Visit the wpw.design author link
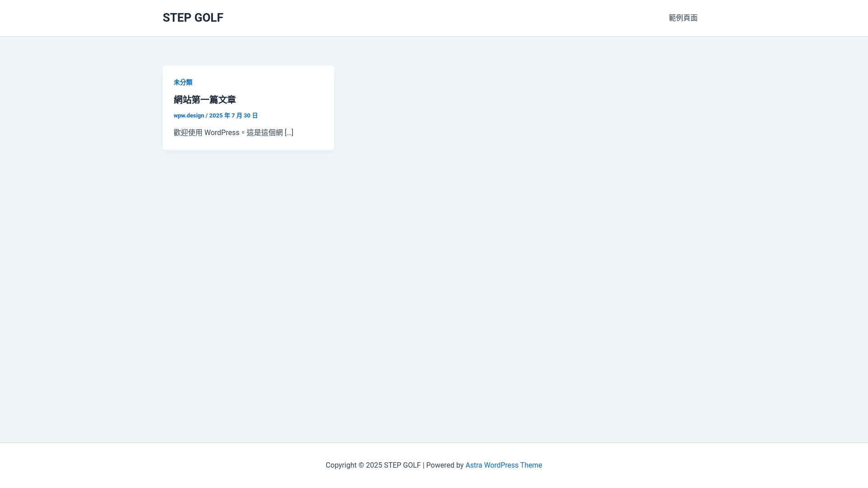 click(189, 116)
